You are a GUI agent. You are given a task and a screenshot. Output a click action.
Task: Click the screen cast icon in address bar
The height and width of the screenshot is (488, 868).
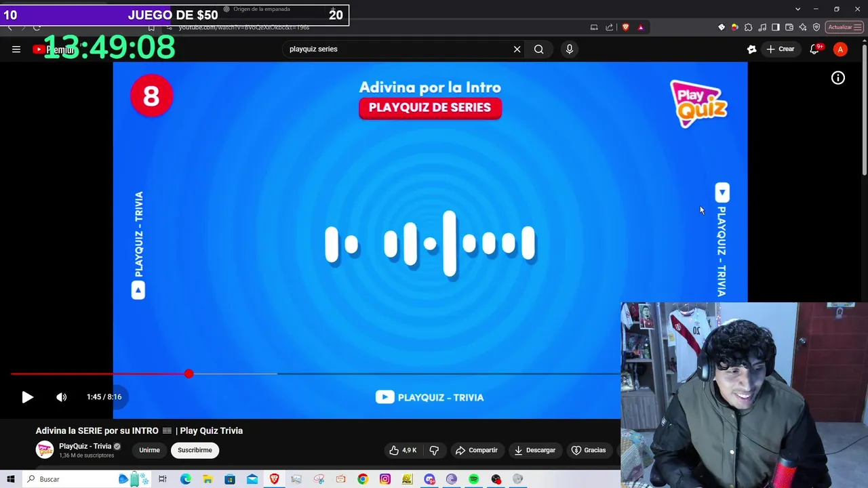594,27
